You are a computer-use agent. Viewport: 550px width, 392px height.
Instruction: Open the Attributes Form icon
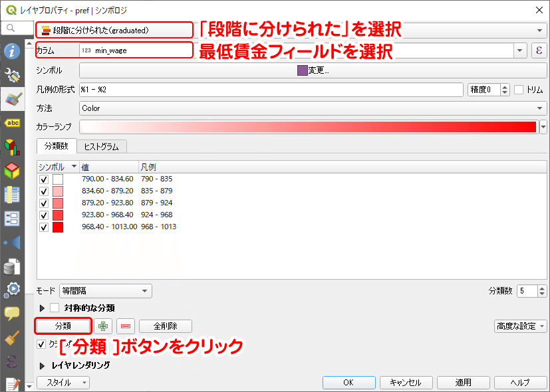click(x=12, y=219)
